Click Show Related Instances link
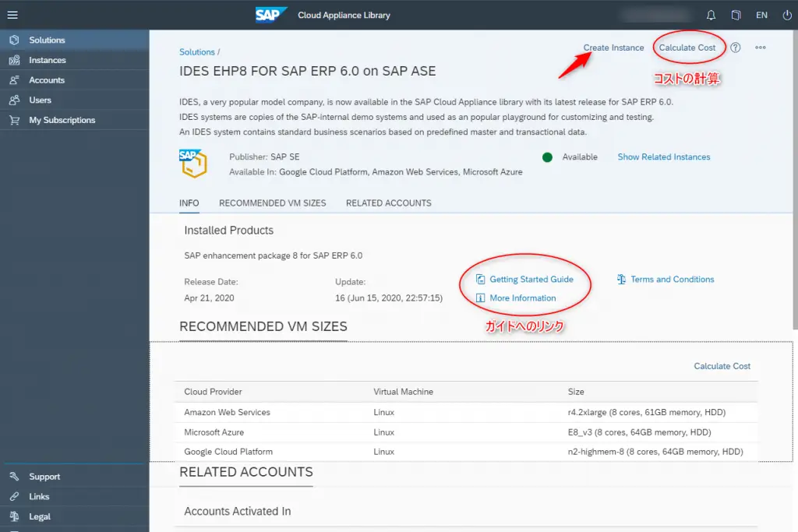 click(664, 157)
